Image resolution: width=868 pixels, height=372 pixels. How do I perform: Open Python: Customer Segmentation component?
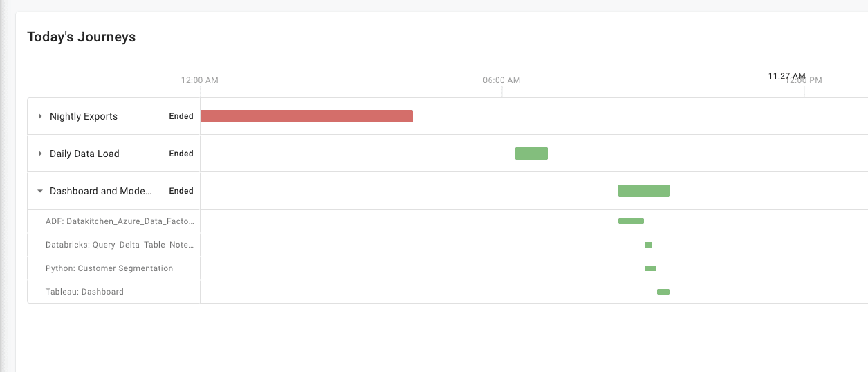[109, 268]
